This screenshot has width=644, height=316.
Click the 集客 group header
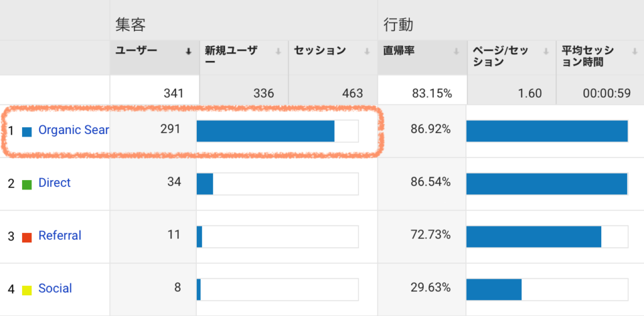pyautogui.click(x=131, y=25)
